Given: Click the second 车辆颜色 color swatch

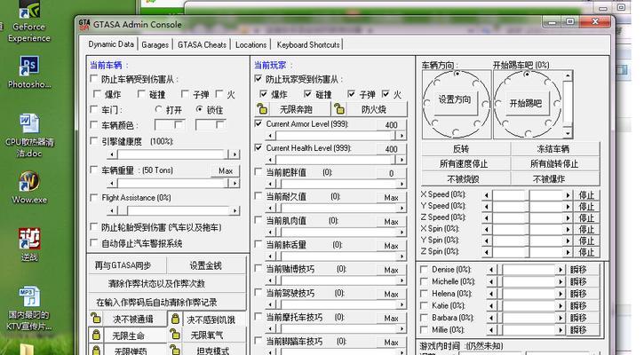Looking at the screenshot, I should [211, 125].
